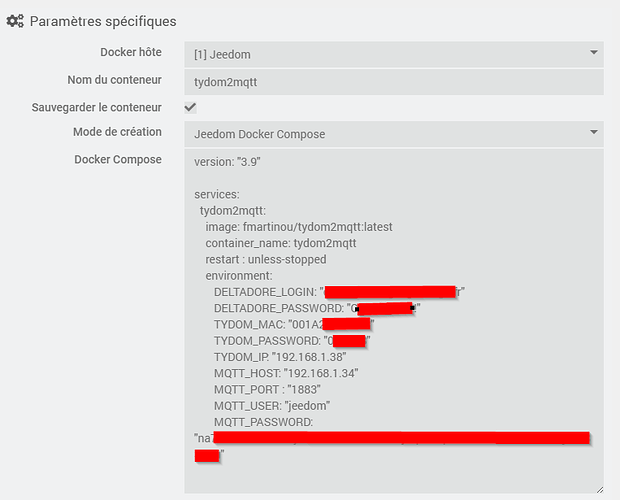This screenshot has height=500, width=620.
Task: Click the image fmartinou/tydom2mqtt:latest line
Action: 298,227
